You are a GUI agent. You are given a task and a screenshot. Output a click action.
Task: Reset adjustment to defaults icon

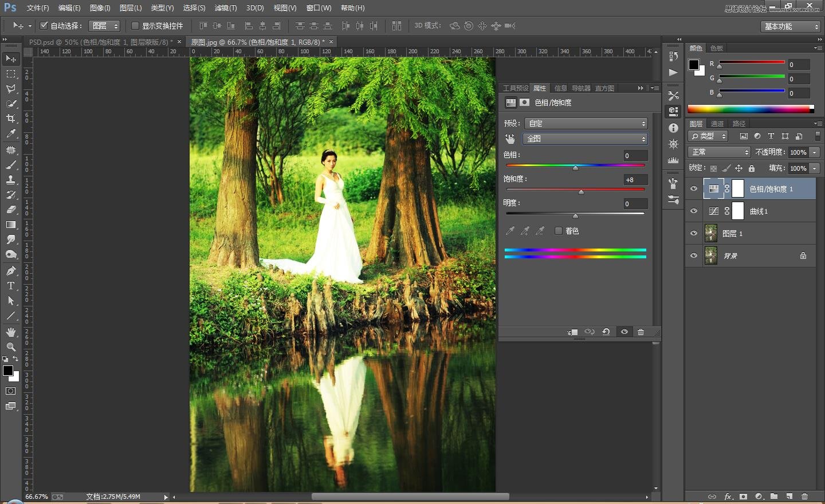[606, 332]
